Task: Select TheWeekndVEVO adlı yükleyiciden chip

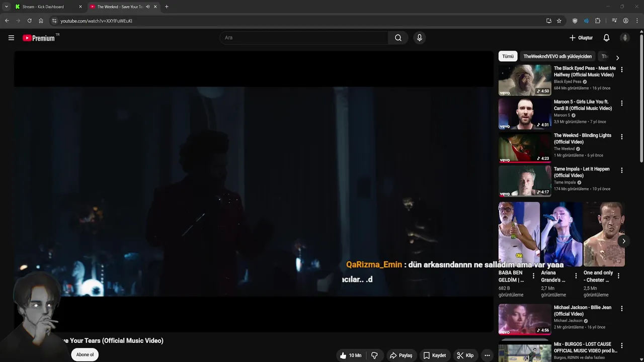Action: pyautogui.click(x=557, y=56)
